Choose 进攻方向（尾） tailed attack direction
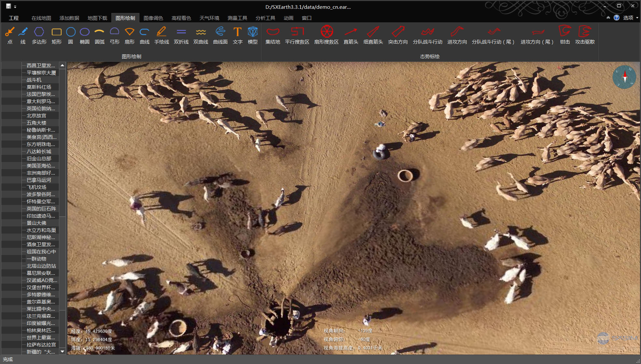641x364 pixels. pos(537,35)
